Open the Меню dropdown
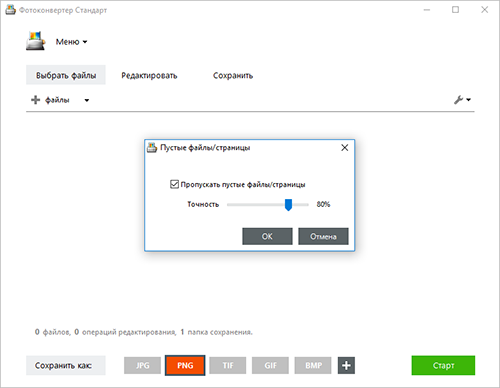500x388 pixels. [71, 42]
